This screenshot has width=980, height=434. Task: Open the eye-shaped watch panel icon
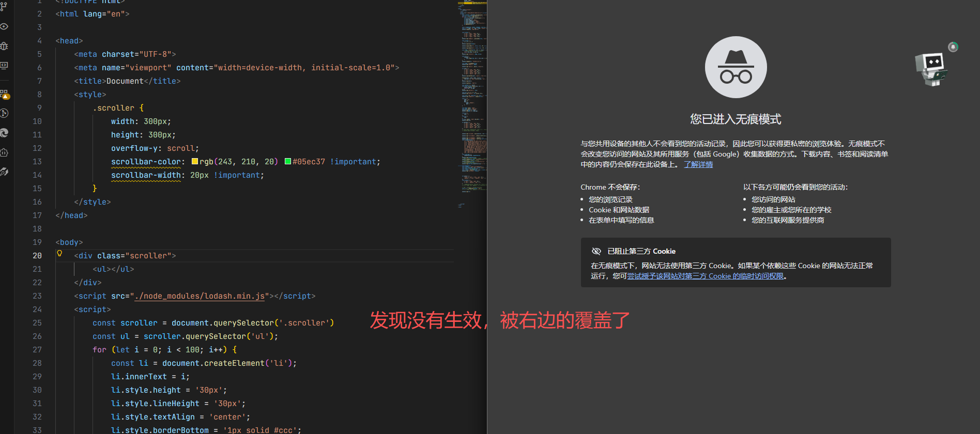point(4,26)
